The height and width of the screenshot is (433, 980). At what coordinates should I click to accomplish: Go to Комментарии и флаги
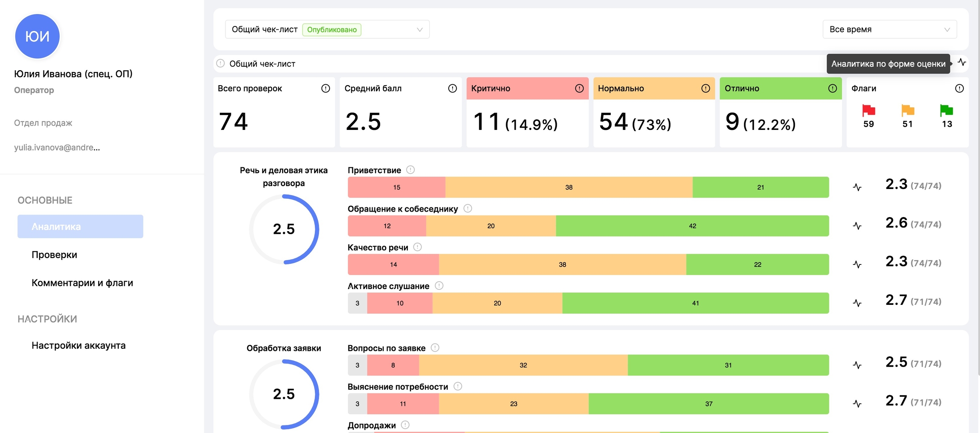pos(82,283)
